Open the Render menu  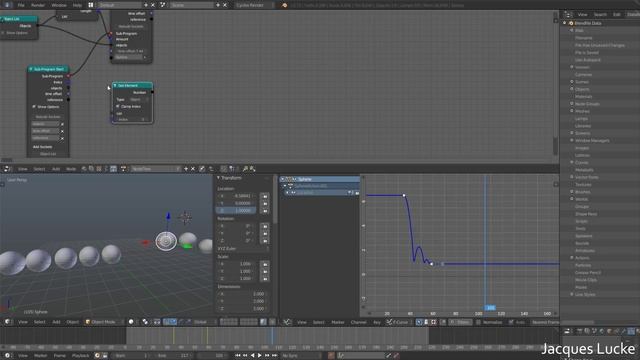pyautogui.click(x=38, y=5)
